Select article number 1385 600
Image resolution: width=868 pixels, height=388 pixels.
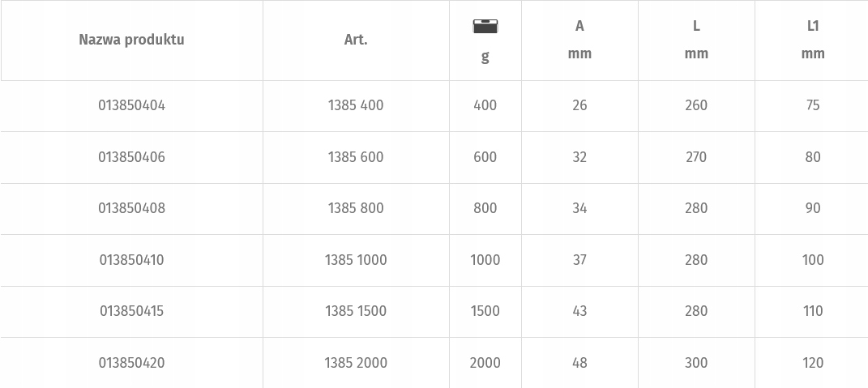[356, 157]
